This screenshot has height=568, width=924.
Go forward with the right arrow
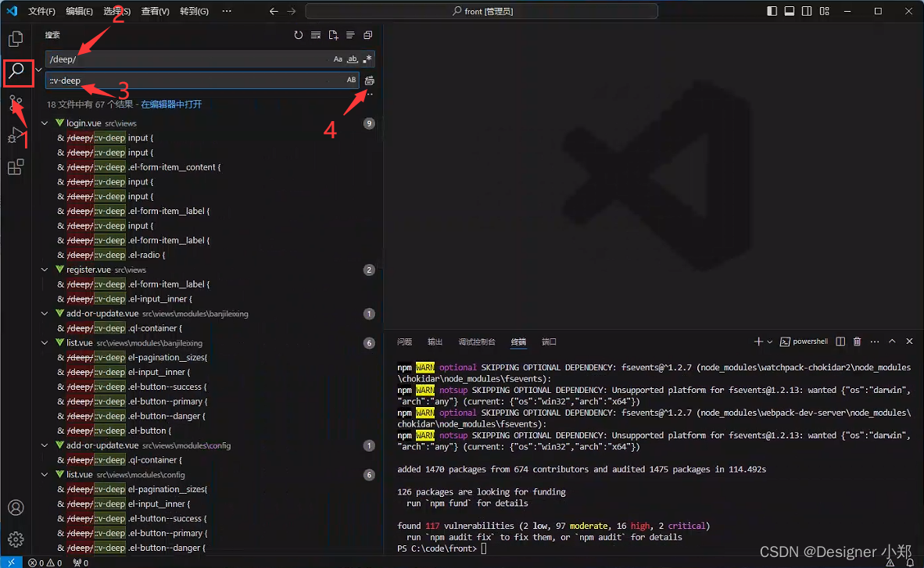291,11
